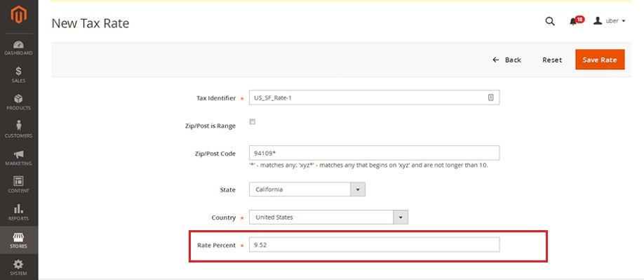Open the Dashboard sidebar icon
The height and width of the screenshot is (280, 644).
pyautogui.click(x=18, y=48)
